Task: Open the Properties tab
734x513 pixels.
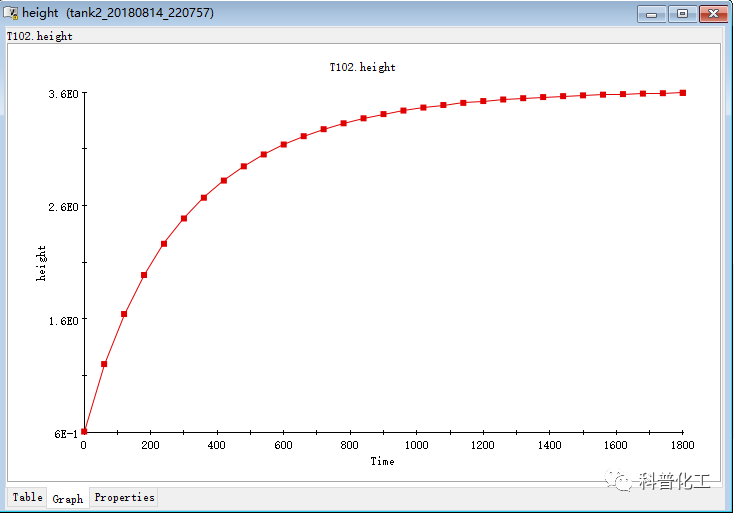Action: [124, 497]
